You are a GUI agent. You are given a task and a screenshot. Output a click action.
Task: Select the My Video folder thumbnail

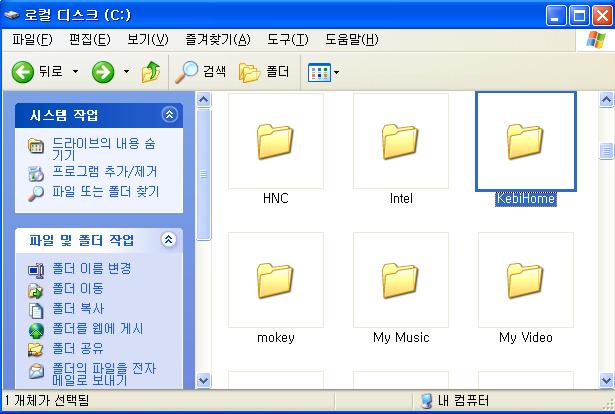525,281
